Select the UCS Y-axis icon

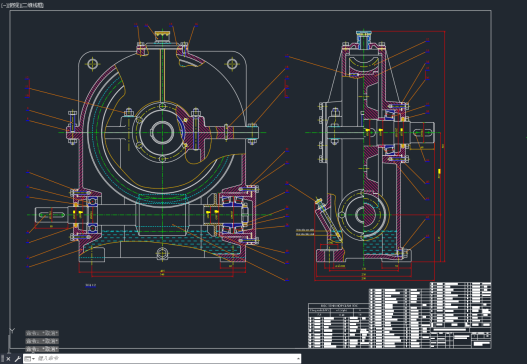(12, 331)
